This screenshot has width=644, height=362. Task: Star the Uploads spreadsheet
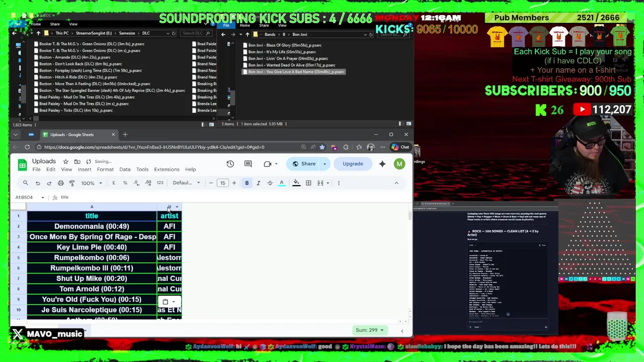coord(66,161)
